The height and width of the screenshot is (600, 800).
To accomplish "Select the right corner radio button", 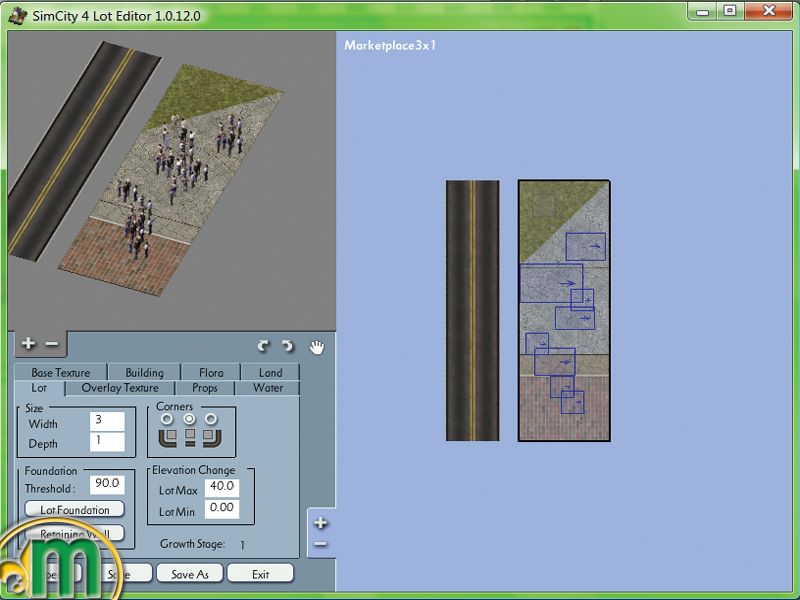I will (x=211, y=419).
